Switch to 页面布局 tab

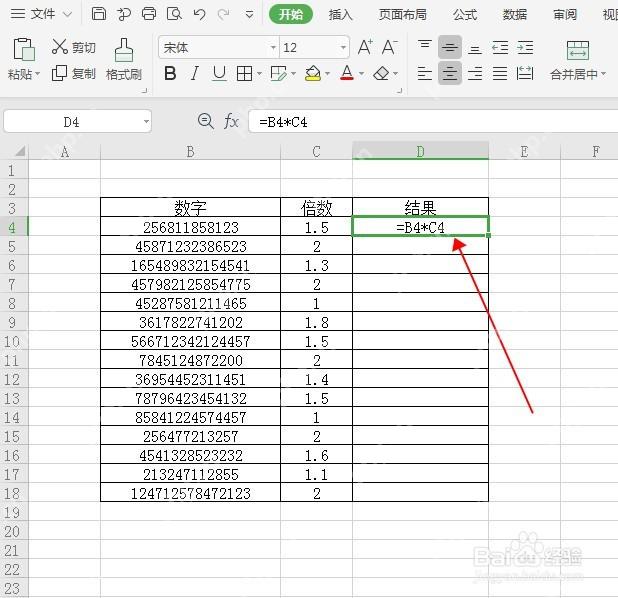pos(403,15)
